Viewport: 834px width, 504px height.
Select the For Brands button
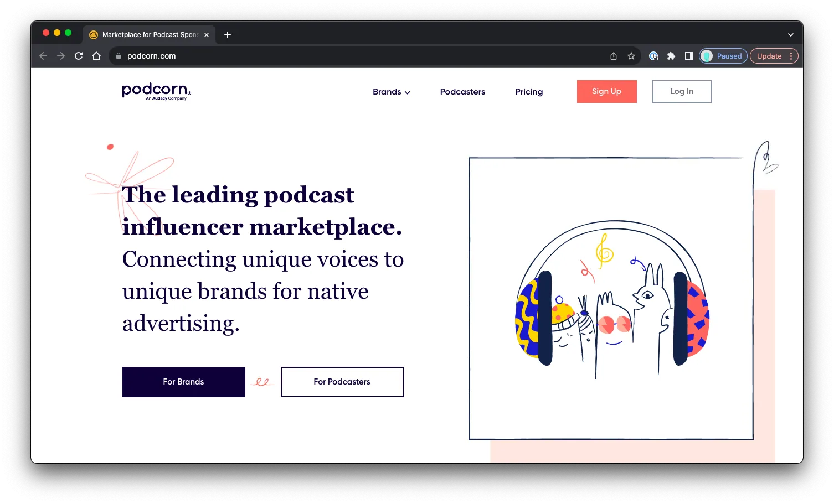click(184, 382)
